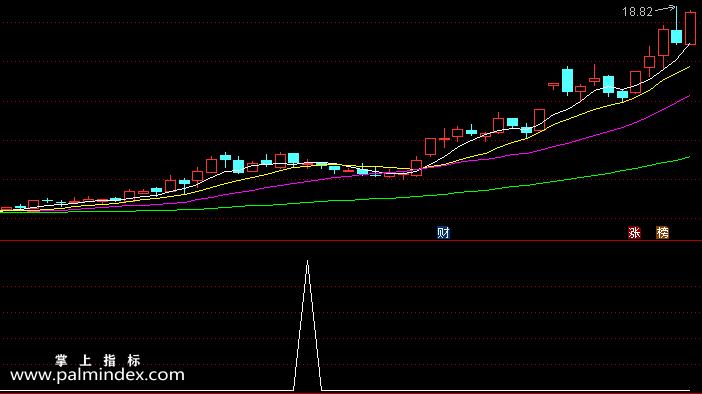Image resolution: width=702 pixels, height=394 pixels.
Task: Click the tall red breakout candle above 财 marker
Action: point(430,146)
